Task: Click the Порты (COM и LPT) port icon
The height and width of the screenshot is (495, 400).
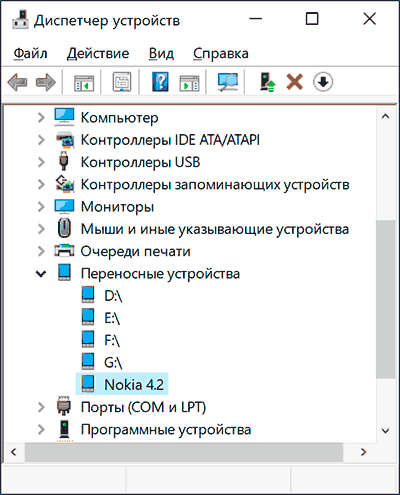Action: [64, 406]
